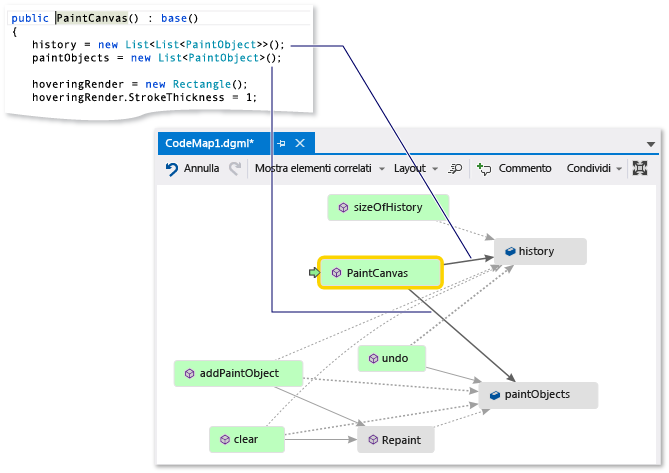Click paintObjects variable in code
This screenshot has height=473, width=669.
click(x=71, y=58)
